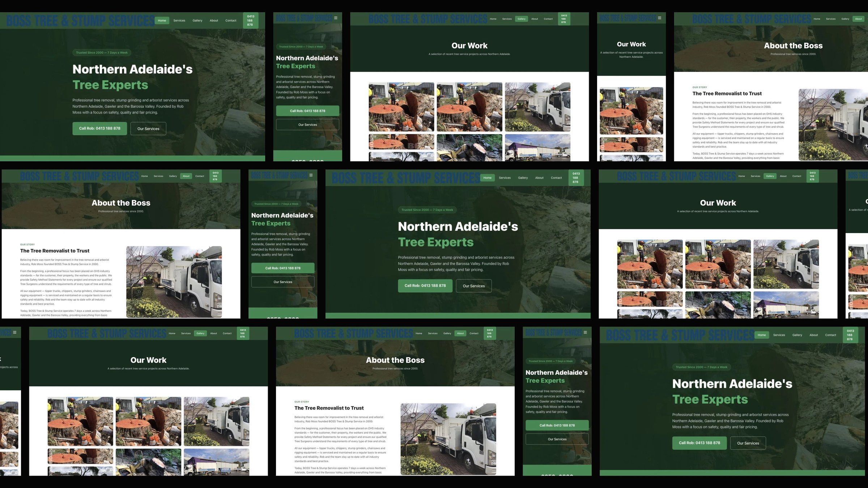Click 0413 188 878 header button in top-row home mockup
868x488 pixels.
click(251, 21)
